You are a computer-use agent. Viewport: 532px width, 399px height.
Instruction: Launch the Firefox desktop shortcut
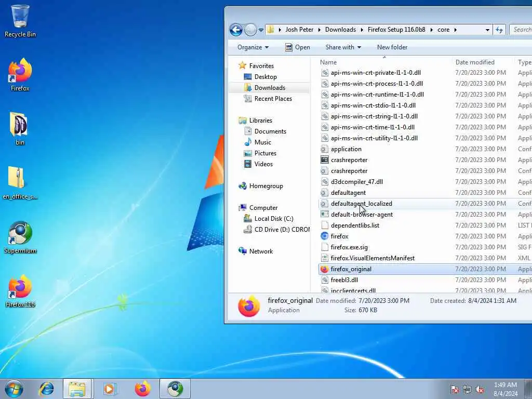[20, 75]
